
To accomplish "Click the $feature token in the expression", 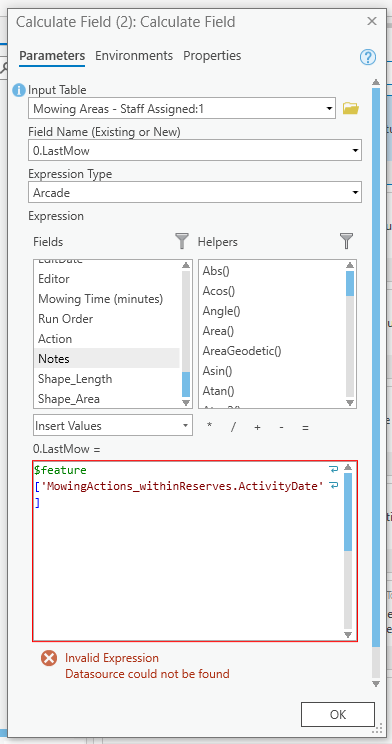I will (x=60, y=470).
